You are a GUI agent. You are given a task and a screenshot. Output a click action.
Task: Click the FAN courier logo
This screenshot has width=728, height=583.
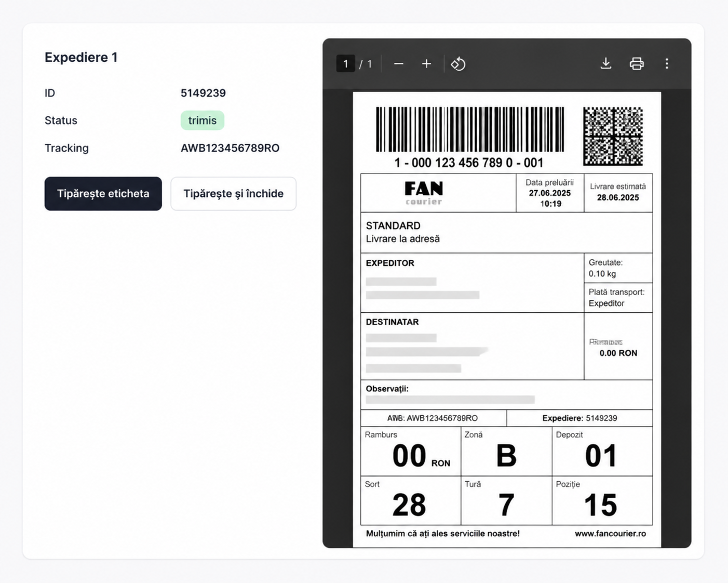click(x=424, y=193)
